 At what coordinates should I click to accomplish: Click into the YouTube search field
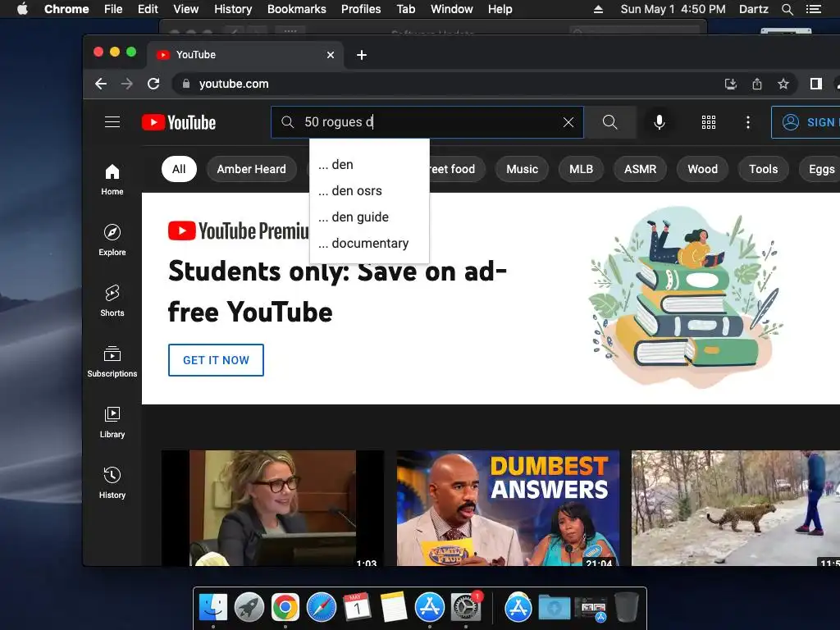coord(428,122)
